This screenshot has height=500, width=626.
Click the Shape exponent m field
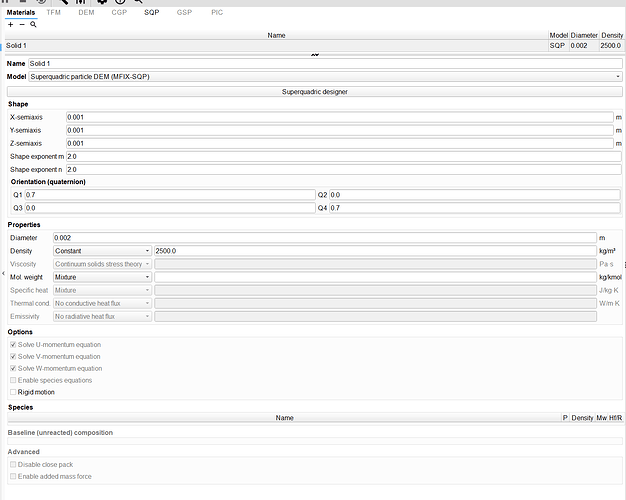(343, 156)
